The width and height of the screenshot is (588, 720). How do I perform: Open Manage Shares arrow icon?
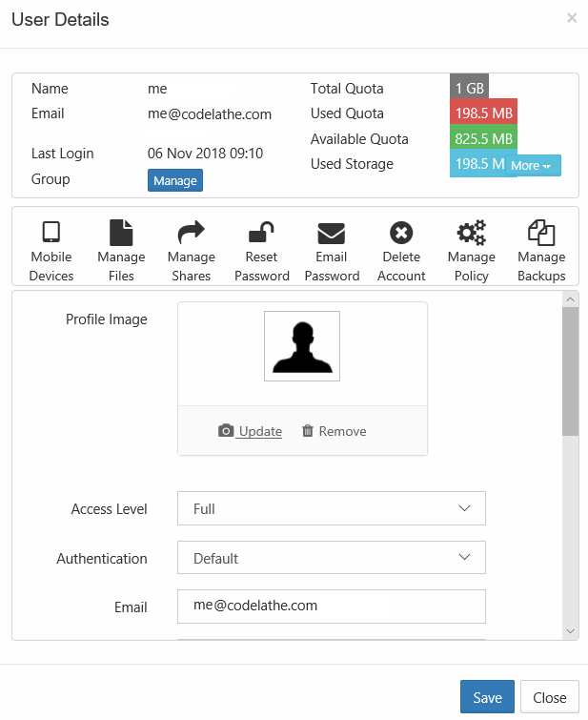tap(191, 233)
